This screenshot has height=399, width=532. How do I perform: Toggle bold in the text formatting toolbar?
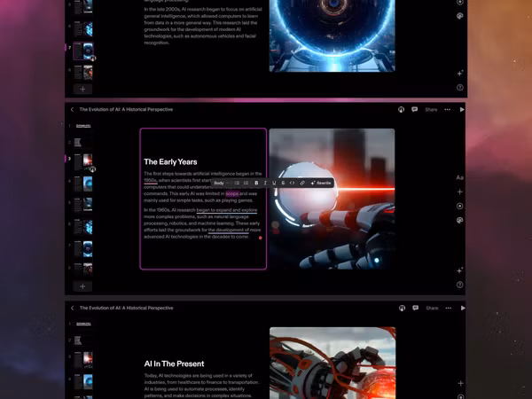point(256,183)
